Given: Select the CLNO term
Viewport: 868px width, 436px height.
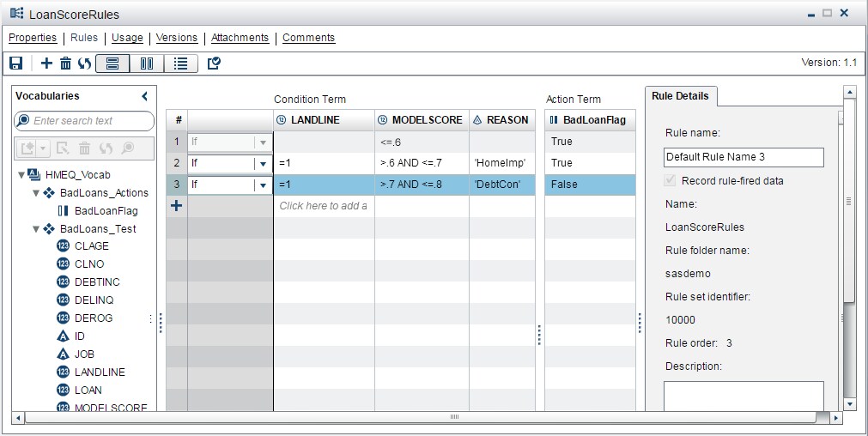Looking at the screenshot, I should (x=89, y=264).
